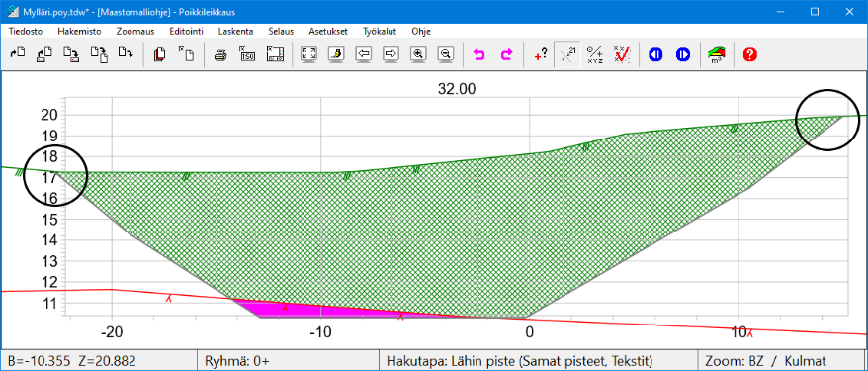Screen dimensions: 868x371
Task: Click the magenta undo arrow
Action: pyautogui.click(x=479, y=54)
